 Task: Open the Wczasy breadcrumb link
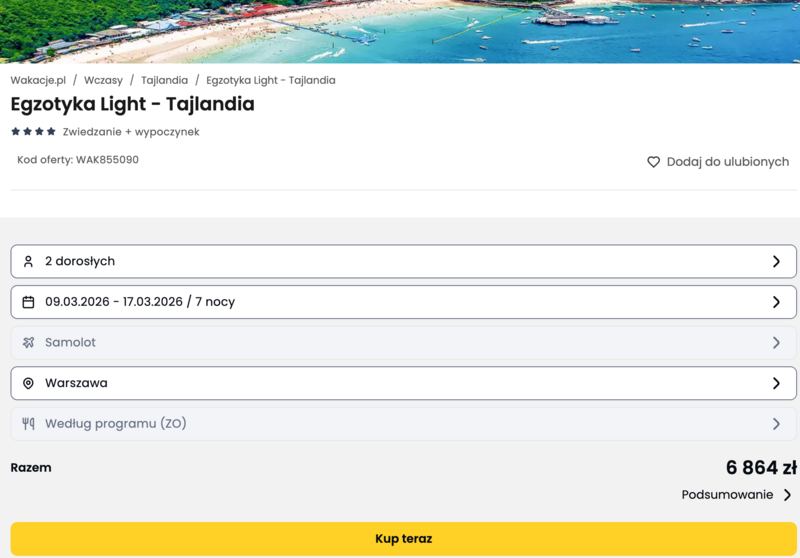pos(103,80)
